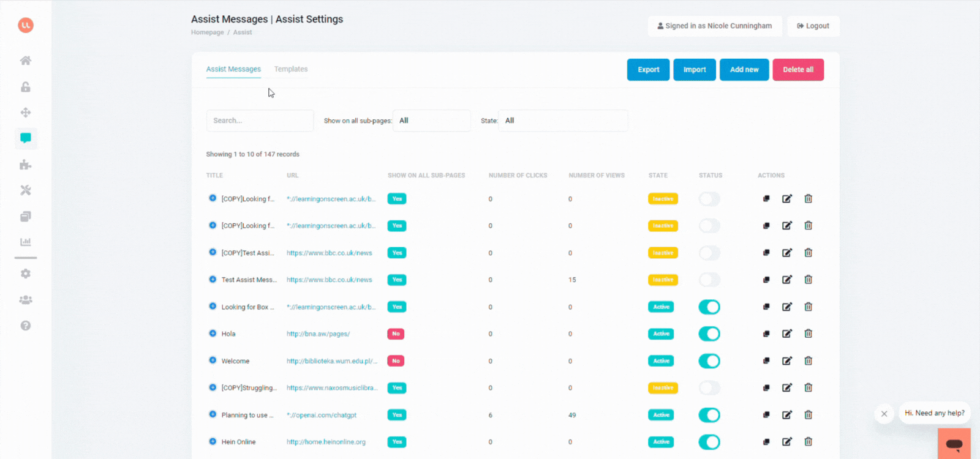Duplicate the Looking for Box... message
Image resolution: width=980 pixels, height=459 pixels.
[766, 307]
